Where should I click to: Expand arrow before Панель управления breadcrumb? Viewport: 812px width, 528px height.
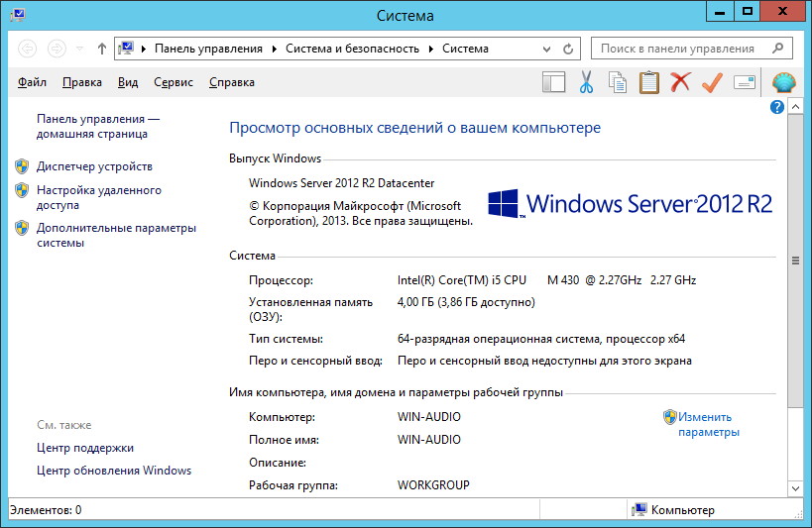[x=144, y=49]
